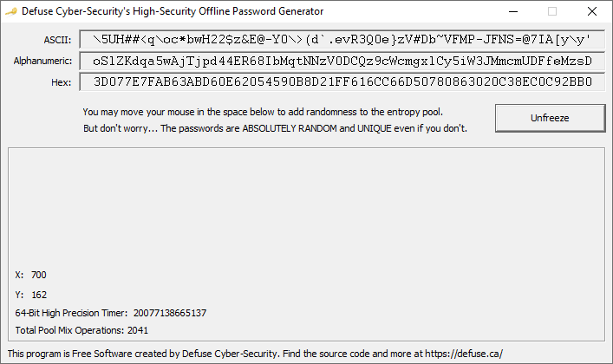Click the Hex label
This screenshot has height=364, width=613.
[62, 82]
